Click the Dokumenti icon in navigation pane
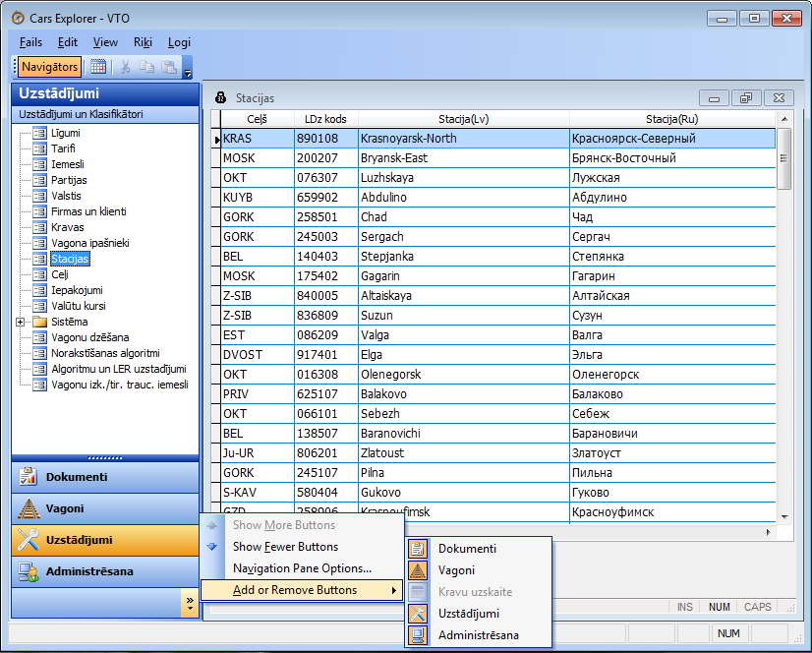 [29, 477]
